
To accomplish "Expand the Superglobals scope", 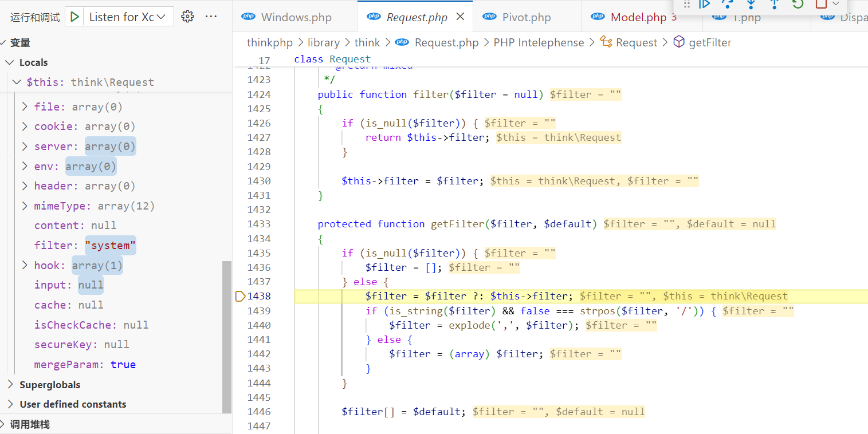I will 10,384.
